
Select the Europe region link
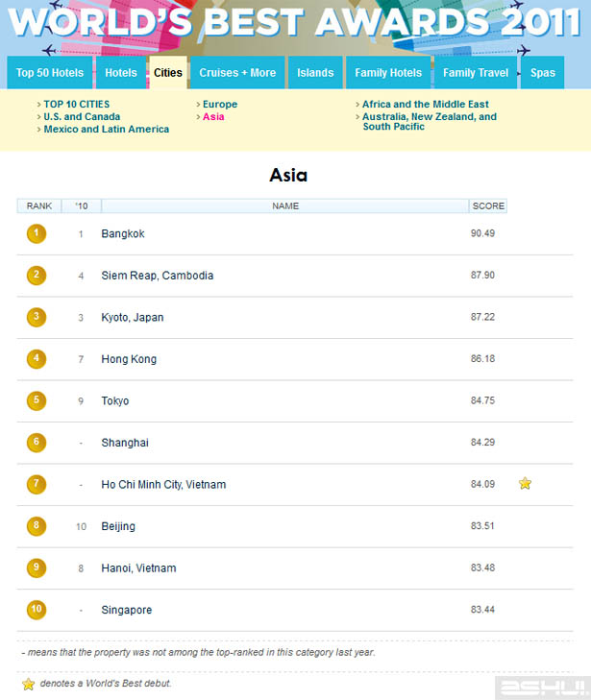tap(219, 104)
